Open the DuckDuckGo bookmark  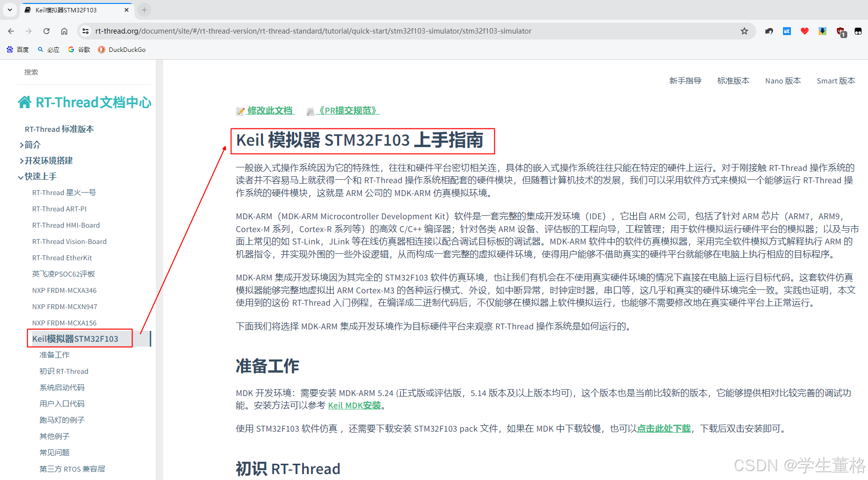[122, 49]
